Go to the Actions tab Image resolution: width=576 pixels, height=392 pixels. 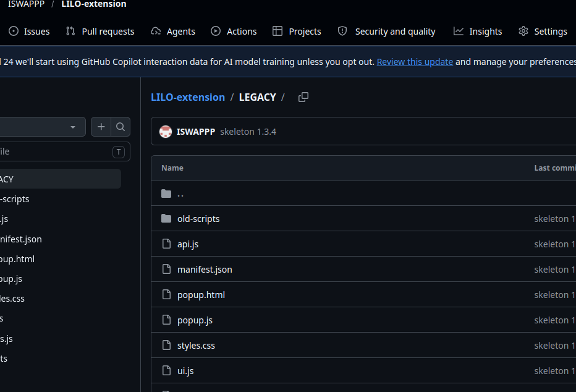[234, 32]
